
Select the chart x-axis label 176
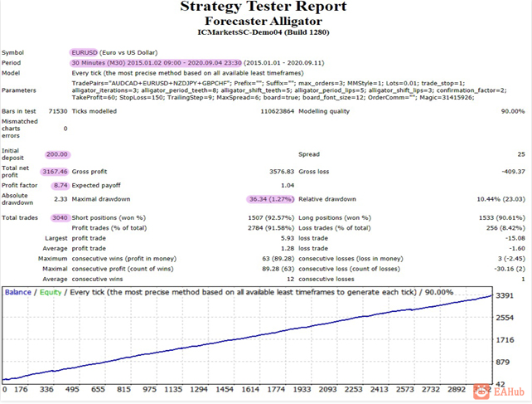point(21,389)
